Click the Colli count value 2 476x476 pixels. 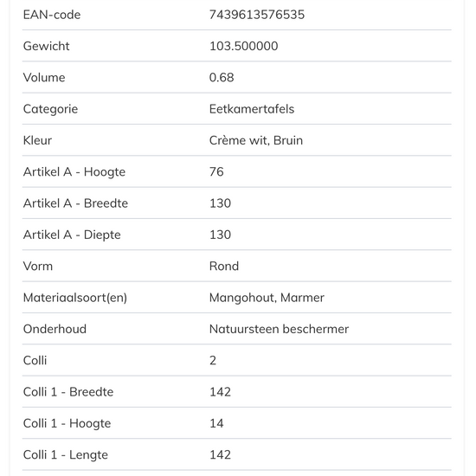pyautogui.click(x=213, y=360)
